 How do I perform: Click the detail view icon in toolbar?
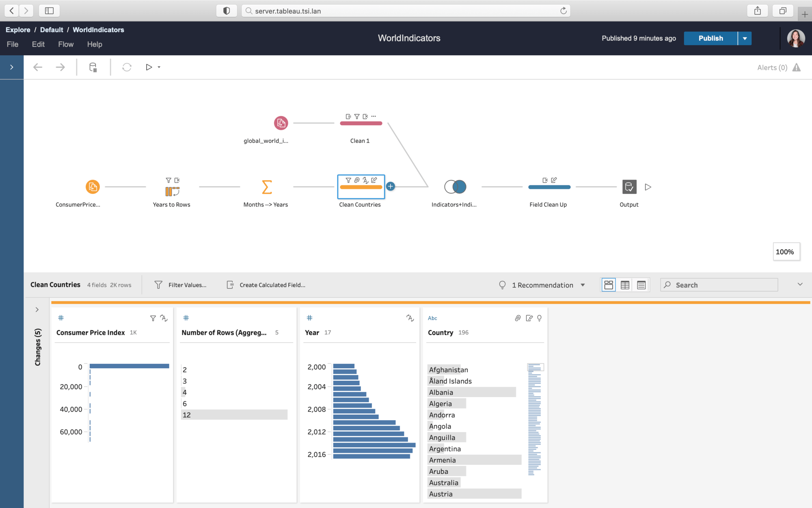(641, 285)
